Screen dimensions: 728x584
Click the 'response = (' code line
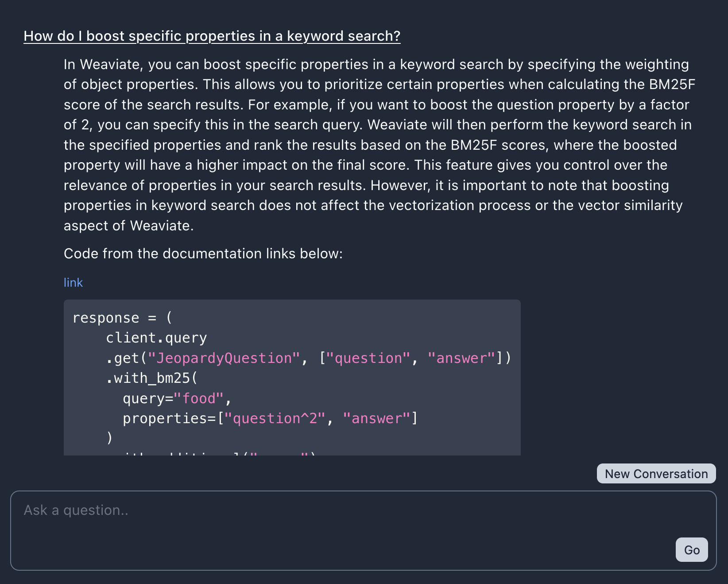(x=122, y=318)
